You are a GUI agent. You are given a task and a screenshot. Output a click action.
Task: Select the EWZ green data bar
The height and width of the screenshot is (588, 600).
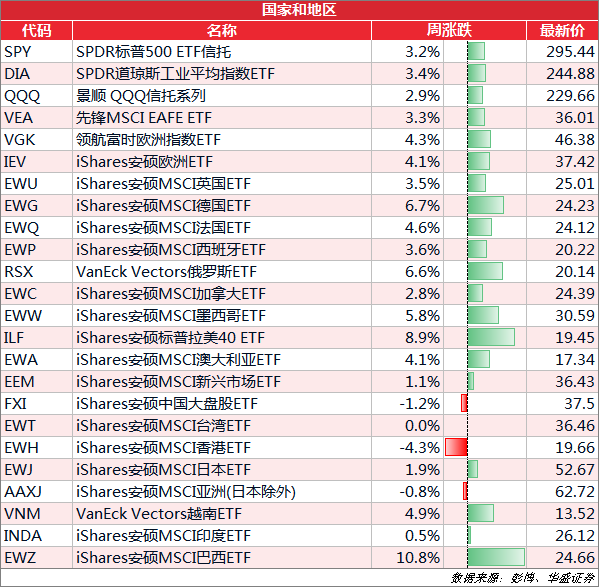[496, 557]
